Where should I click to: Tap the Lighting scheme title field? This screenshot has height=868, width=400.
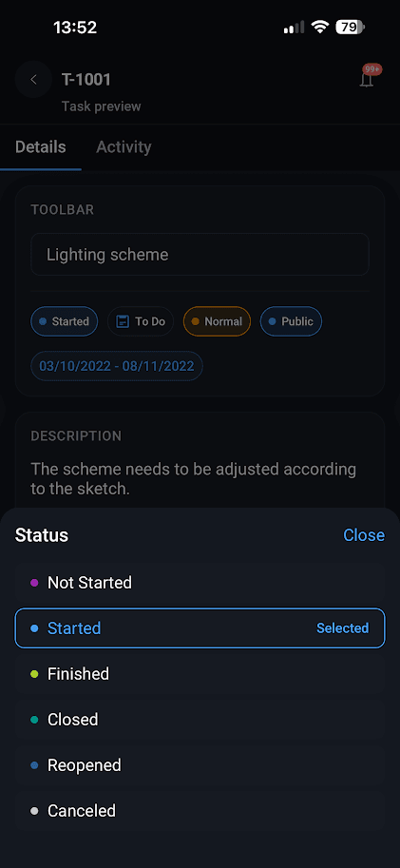[x=200, y=255]
